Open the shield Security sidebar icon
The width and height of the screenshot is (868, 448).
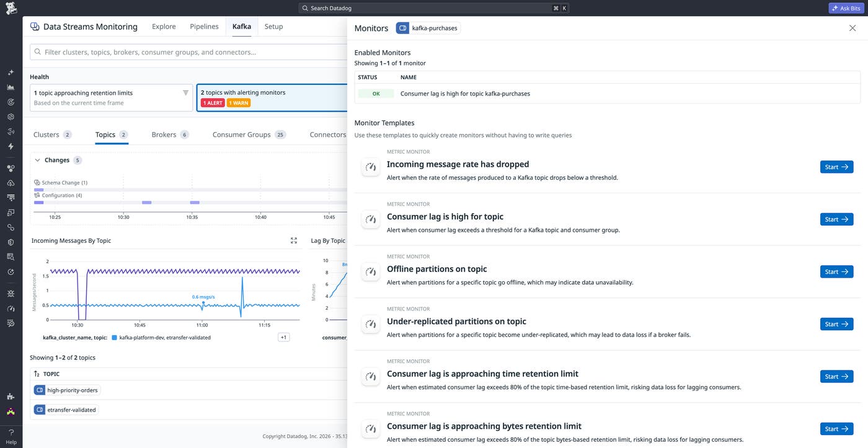[11, 242]
